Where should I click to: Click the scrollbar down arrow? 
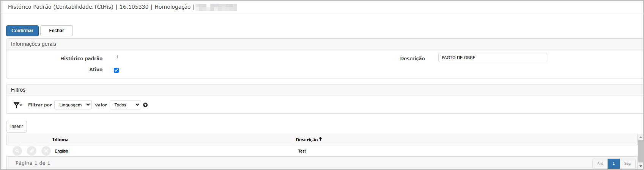[x=641, y=166]
